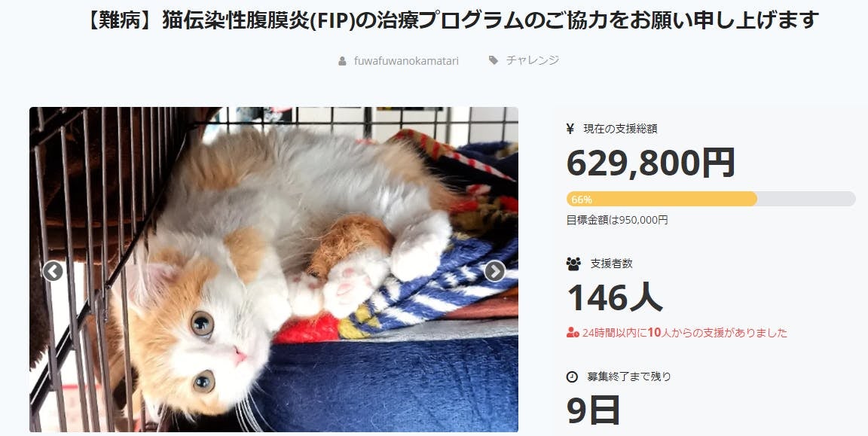Viewport: 868px width, 436px height.
Task: Open the author link fuwafuwanokamatari
Action: 406,61
